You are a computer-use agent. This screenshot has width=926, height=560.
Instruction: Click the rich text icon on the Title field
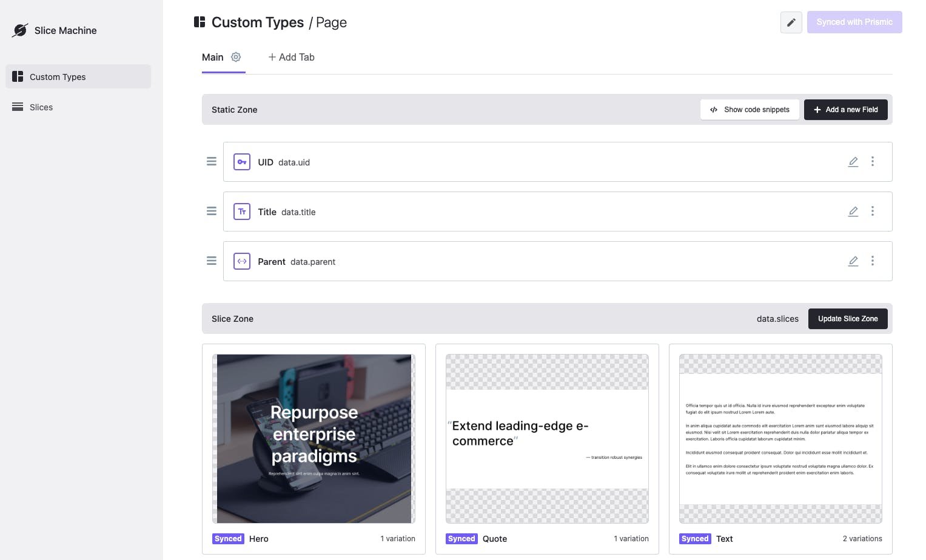pos(241,212)
